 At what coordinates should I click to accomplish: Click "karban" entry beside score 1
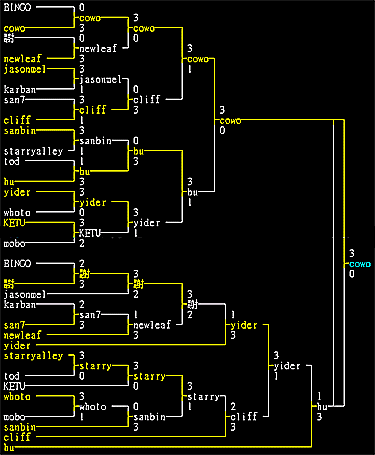20,89
